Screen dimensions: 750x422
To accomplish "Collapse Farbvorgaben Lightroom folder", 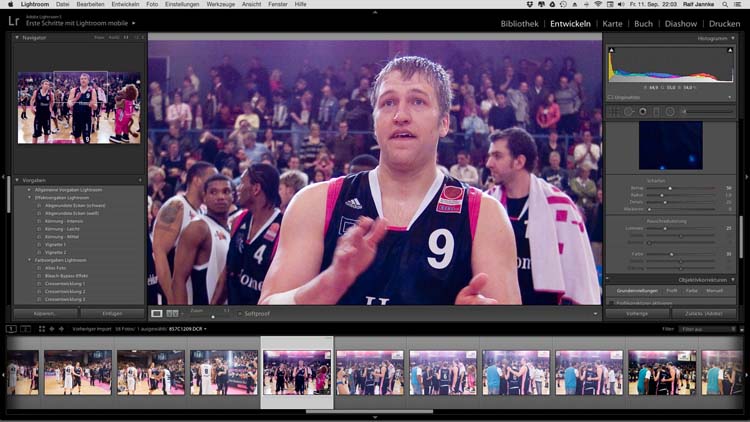I will click(x=29, y=260).
